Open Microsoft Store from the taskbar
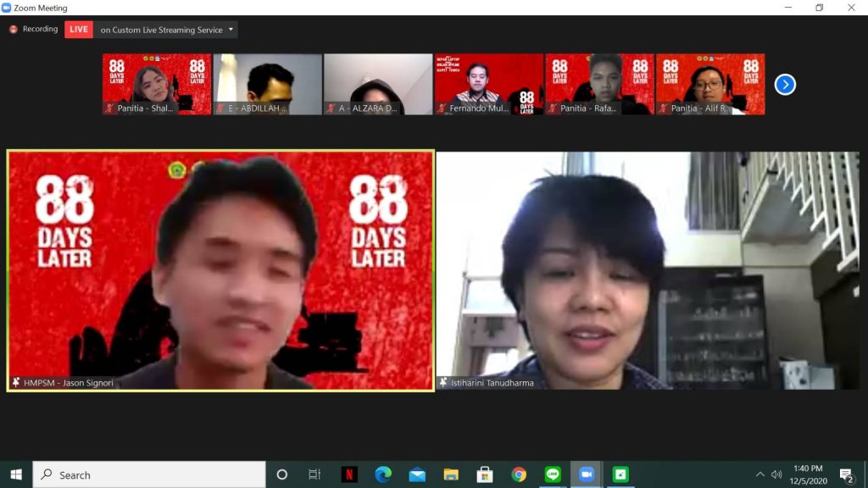Viewport: 868px width, 488px height. tap(485, 474)
